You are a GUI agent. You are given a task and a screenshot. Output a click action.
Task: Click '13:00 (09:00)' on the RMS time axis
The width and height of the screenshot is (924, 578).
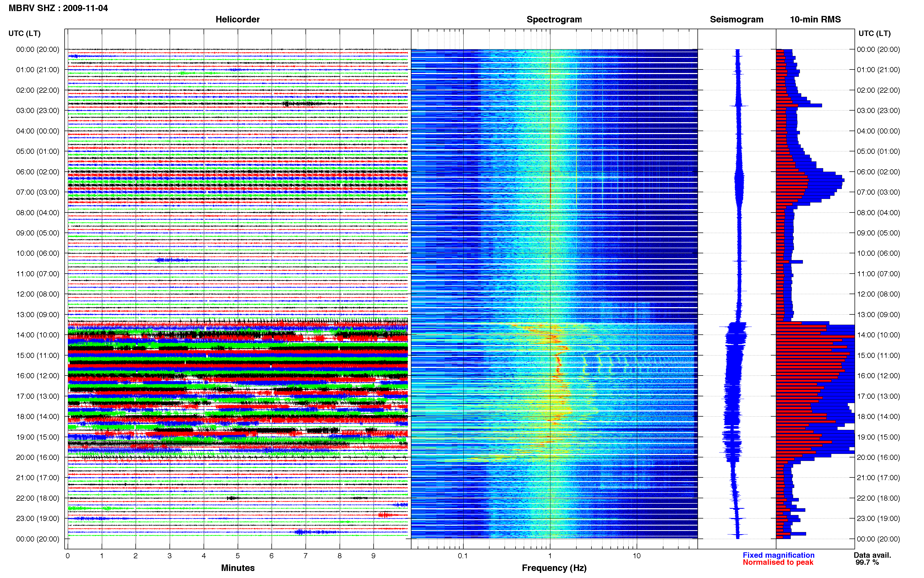click(878, 315)
